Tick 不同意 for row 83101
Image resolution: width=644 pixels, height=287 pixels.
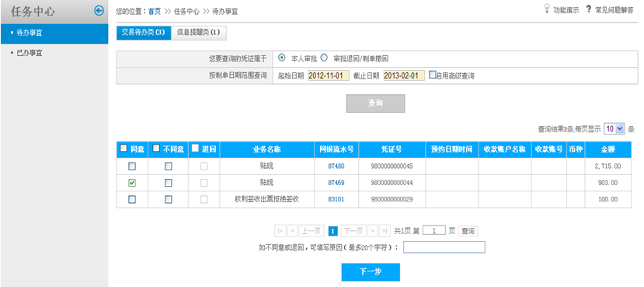point(169,199)
